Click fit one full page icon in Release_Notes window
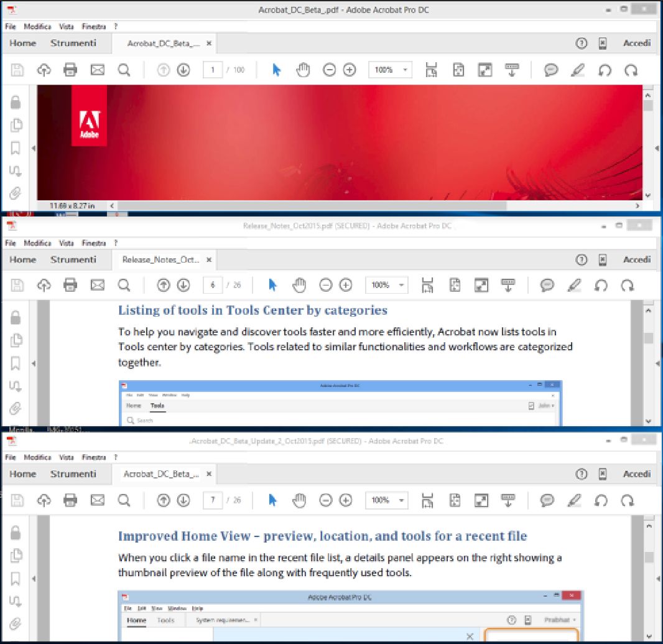This screenshot has height=644, width=663. [x=455, y=285]
